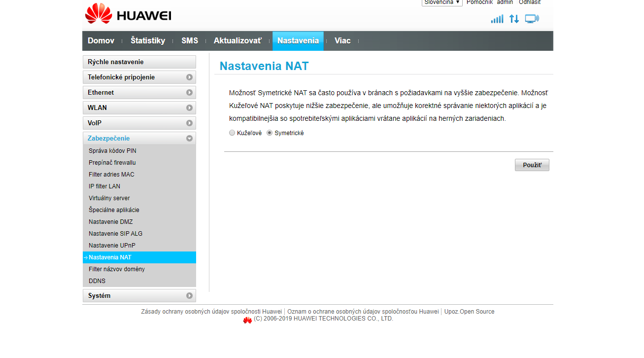Go to Nastavenie DMZ in sidebar

[111, 222]
